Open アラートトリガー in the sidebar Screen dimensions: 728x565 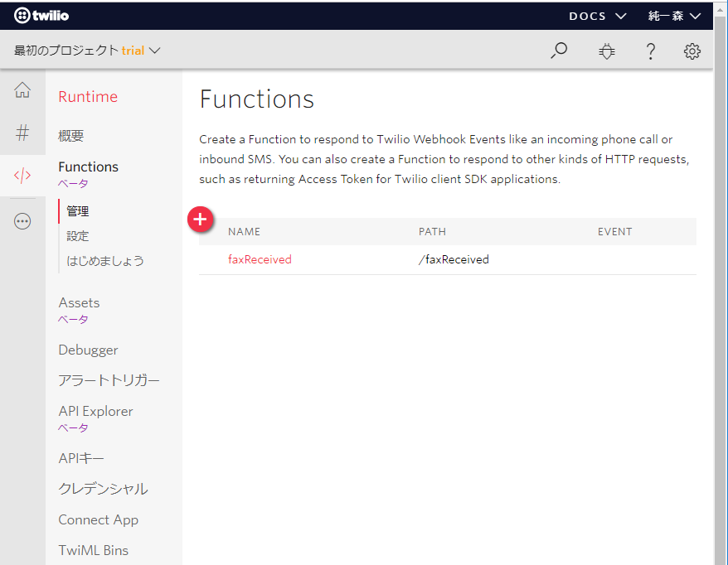(109, 380)
